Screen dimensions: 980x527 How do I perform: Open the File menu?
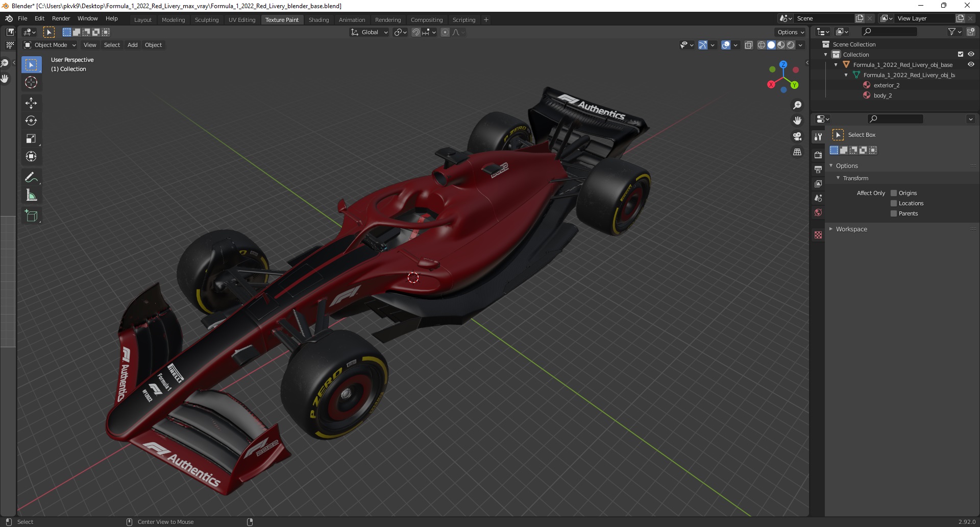pos(22,18)
